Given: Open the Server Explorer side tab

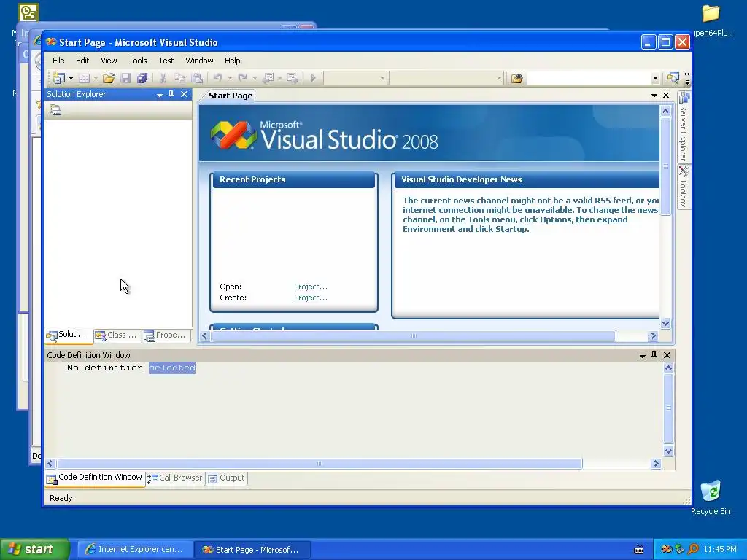Looking at the screenshot, I should coord(684,127).
